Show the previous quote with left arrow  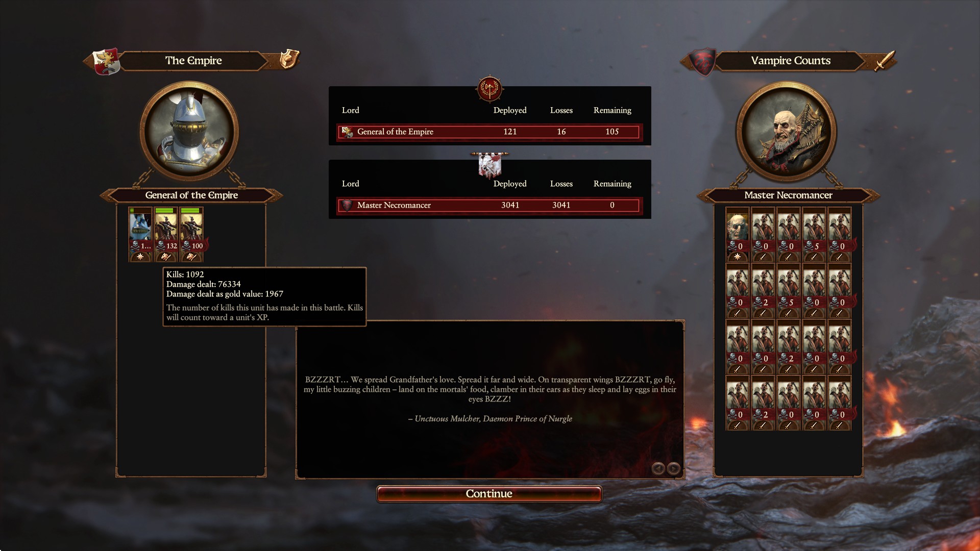658,468
